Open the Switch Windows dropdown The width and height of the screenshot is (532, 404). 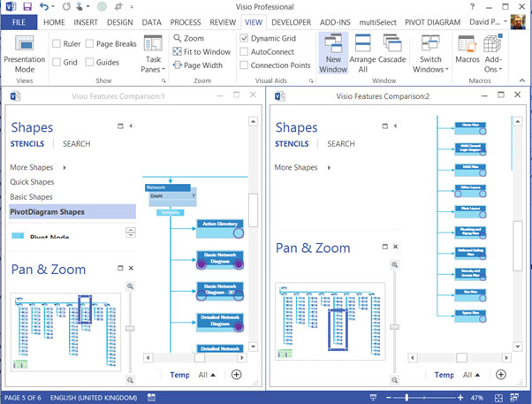point(430,54)
